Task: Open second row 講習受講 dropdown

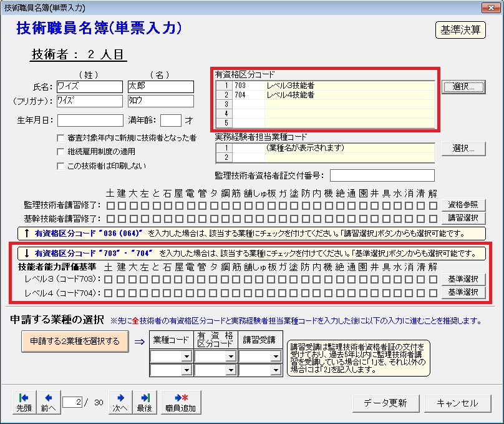Action: pos(276,370)
